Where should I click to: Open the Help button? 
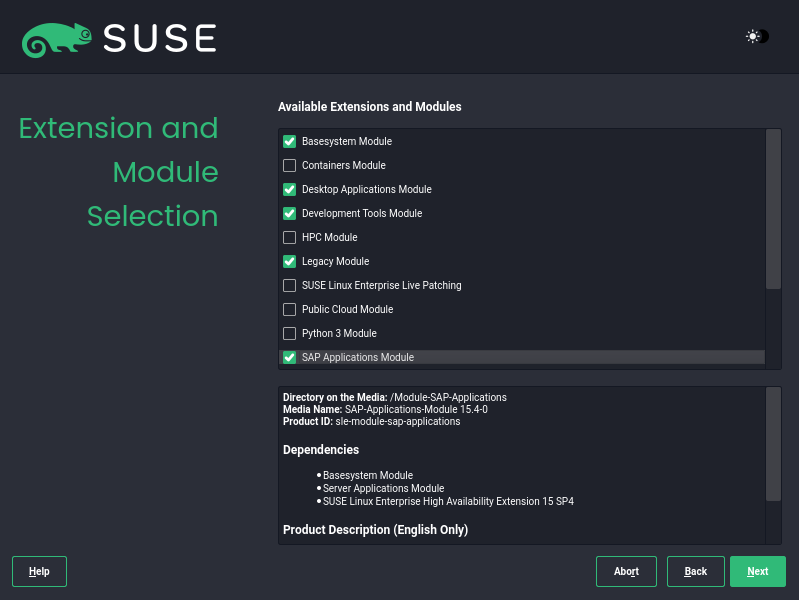point(39,571)
